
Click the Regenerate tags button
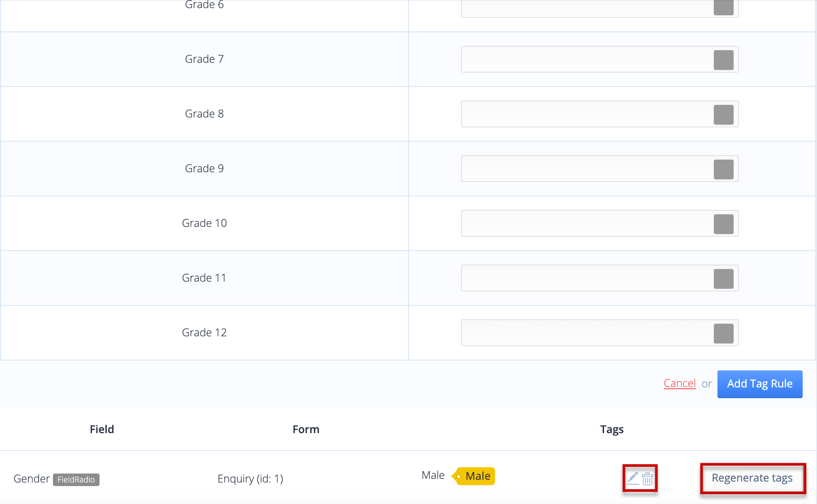point(752,478)
